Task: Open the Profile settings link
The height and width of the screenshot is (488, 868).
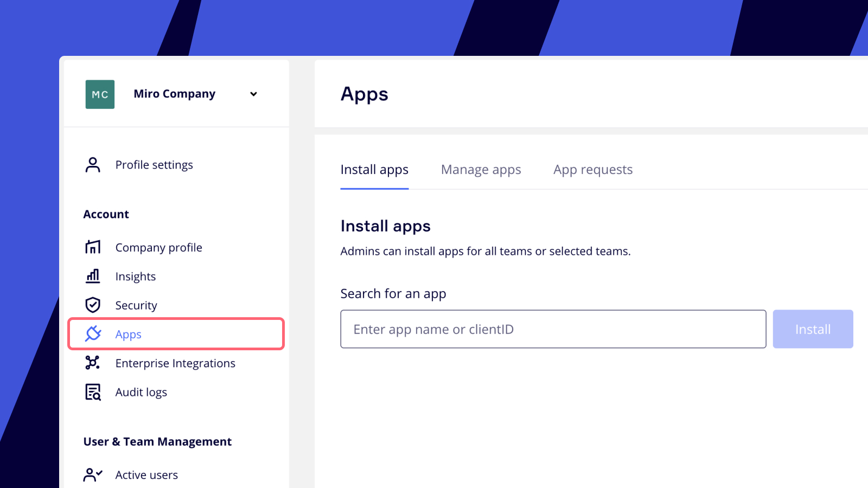Action: click(154, 165)
